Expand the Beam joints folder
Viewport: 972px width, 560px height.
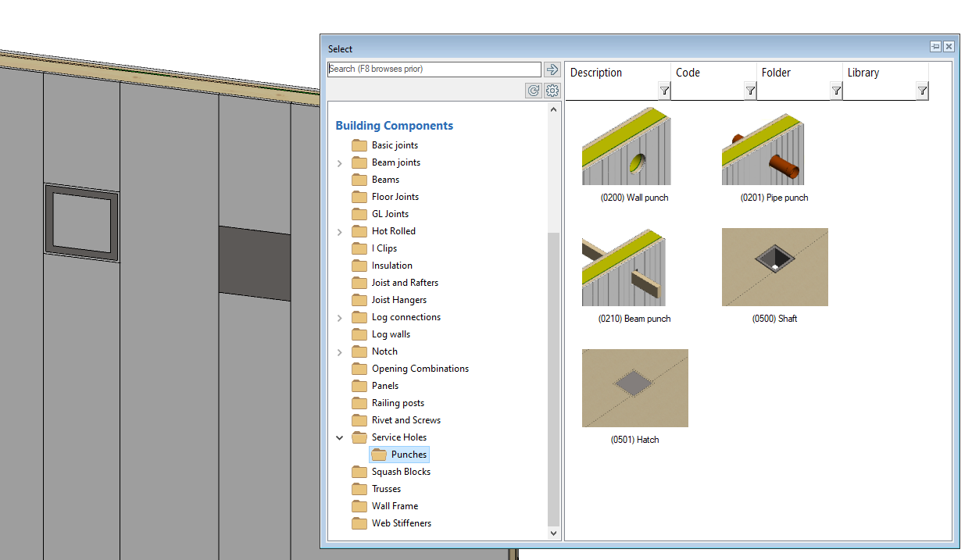click(x=339, y=163)
